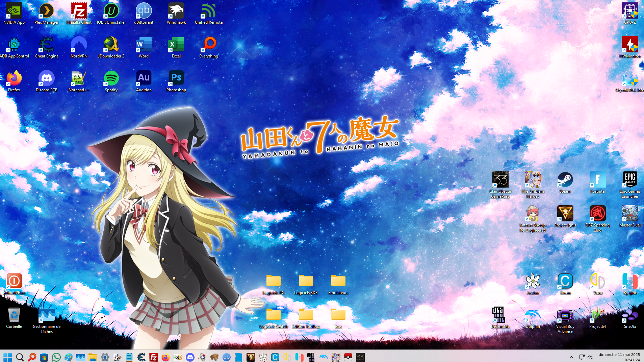
Task: Click the Photoshop desktop icon
Action: point(176,81)
